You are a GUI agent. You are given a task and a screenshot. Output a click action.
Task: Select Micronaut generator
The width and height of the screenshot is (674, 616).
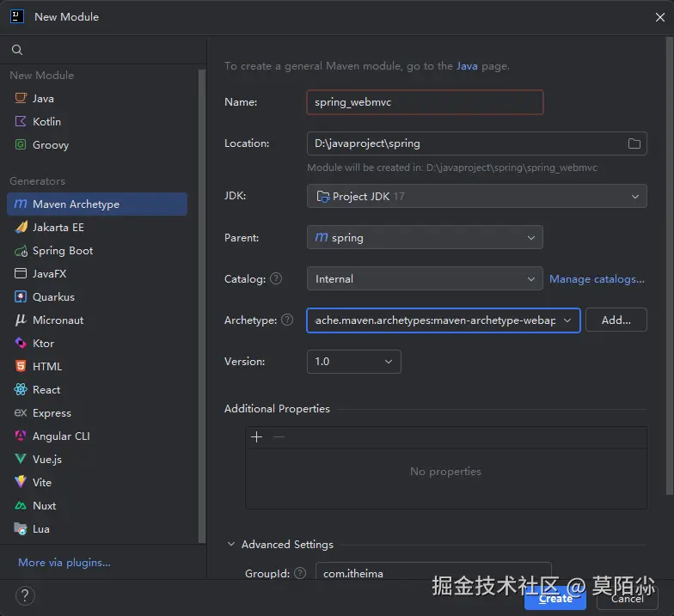[x=97, y=320]
